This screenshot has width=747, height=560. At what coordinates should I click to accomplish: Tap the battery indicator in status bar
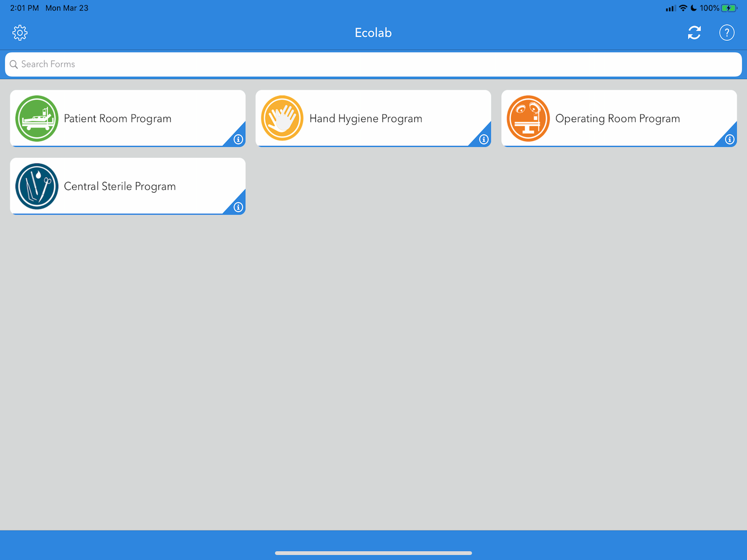coord(729,8)
